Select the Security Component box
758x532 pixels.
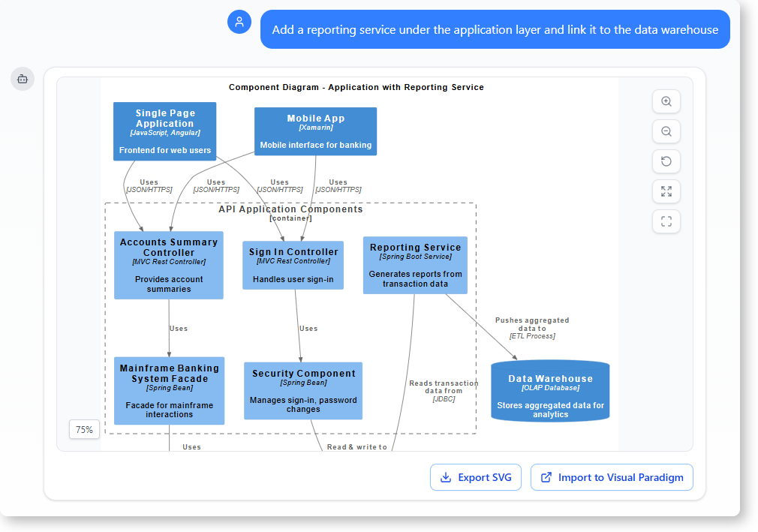[303, 390]
